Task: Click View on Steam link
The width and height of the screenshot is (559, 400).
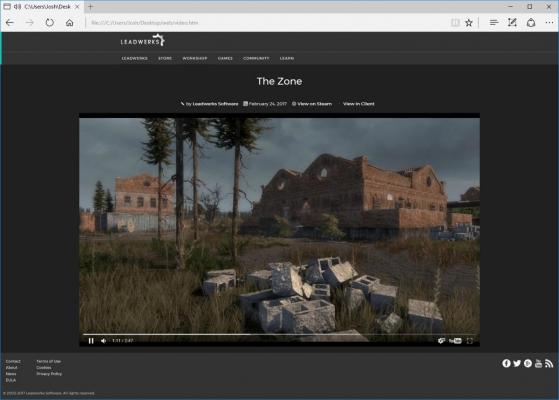Action: click(314, 104)
